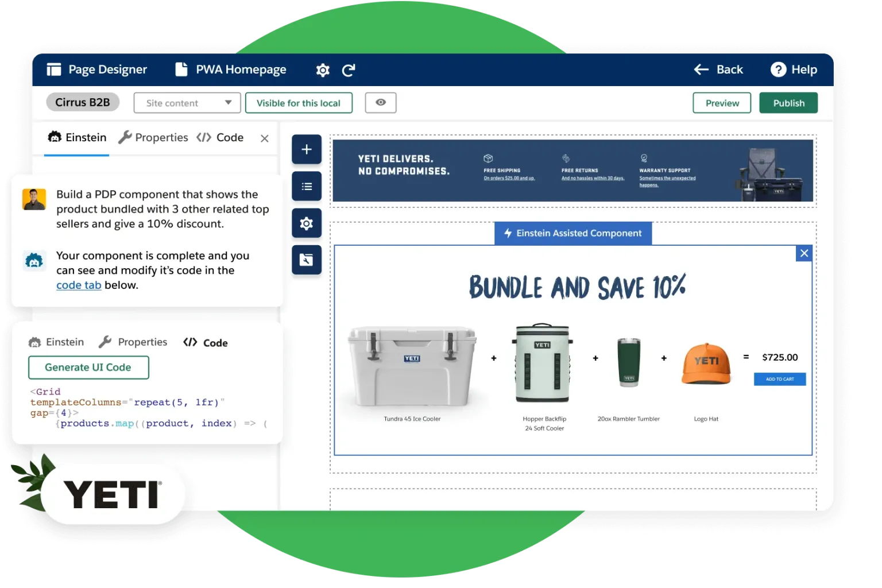
Task: Click the plus add component icon
Action: coord(307,149)
